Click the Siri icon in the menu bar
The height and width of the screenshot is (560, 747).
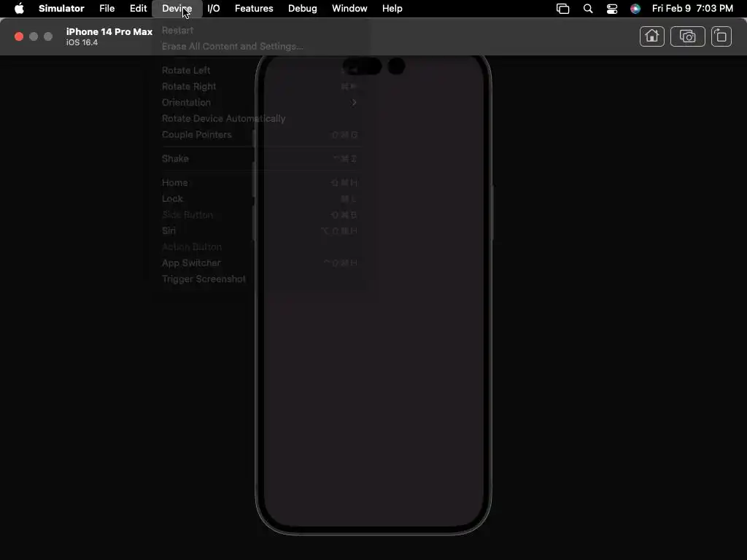click(x=635, y=9)
